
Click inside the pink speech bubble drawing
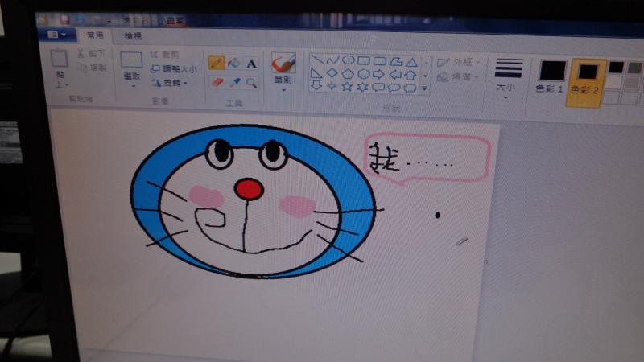click(x=427, y=158)
